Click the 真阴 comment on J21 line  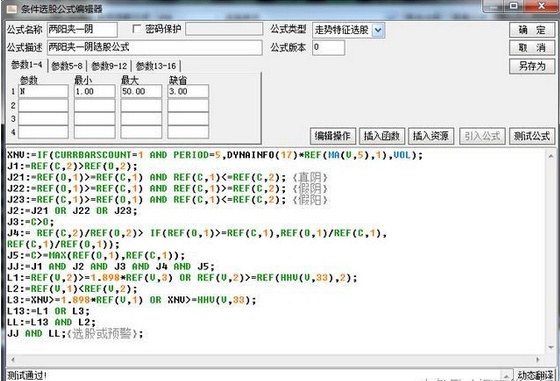click(x=310, y=177)
